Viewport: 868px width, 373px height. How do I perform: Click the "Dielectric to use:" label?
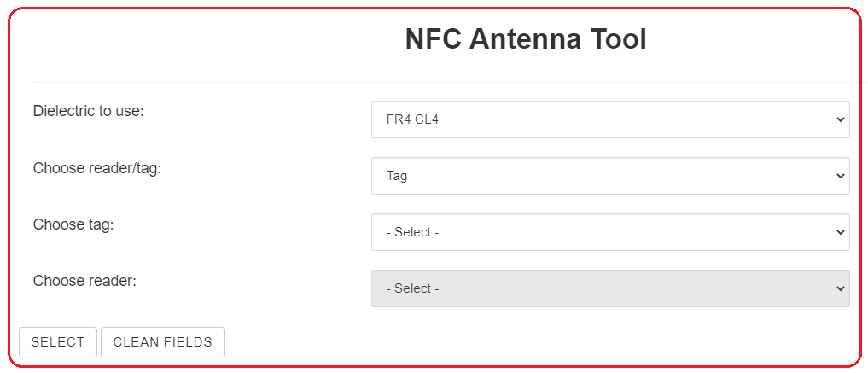[x=88, y=111]
